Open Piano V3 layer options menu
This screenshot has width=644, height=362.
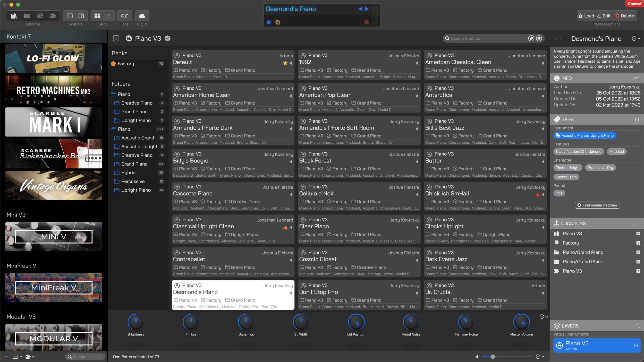[x=635, y=346]
